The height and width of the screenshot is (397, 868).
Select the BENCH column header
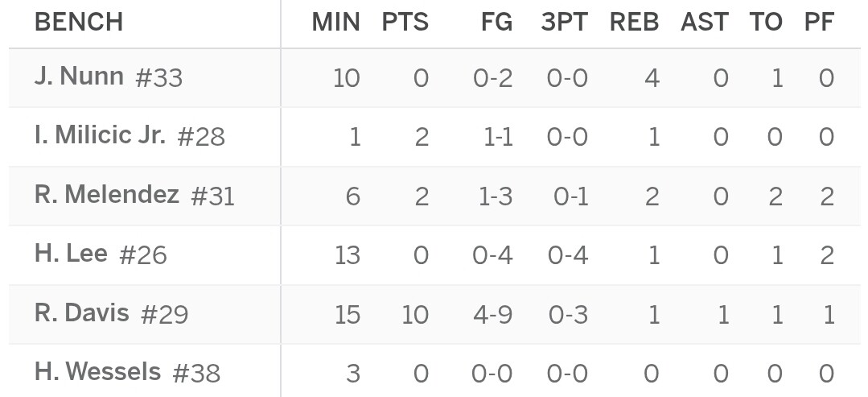(x=79, y=23)
